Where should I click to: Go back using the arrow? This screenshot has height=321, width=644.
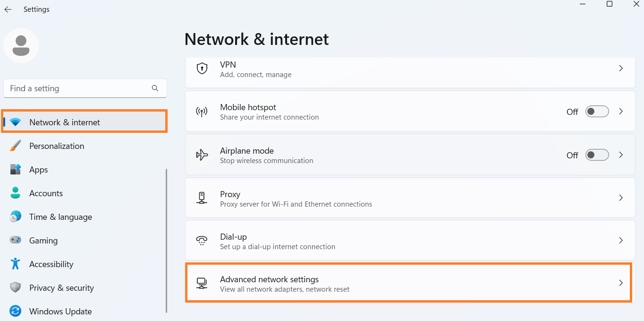pos(8,9)
